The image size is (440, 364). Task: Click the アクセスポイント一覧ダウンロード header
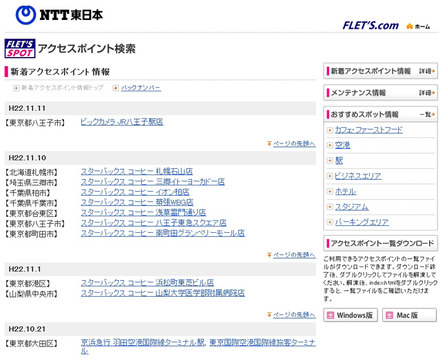[x=380, y=243]
